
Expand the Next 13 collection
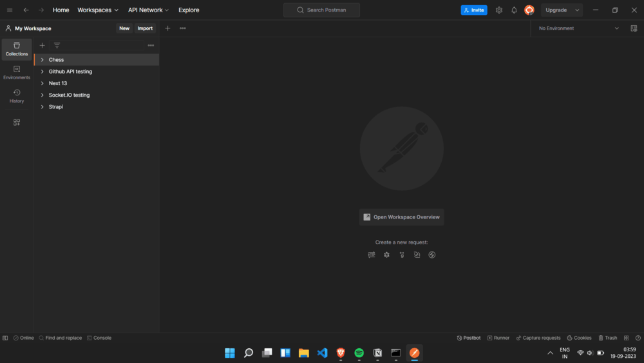click(x=42, y=83)
